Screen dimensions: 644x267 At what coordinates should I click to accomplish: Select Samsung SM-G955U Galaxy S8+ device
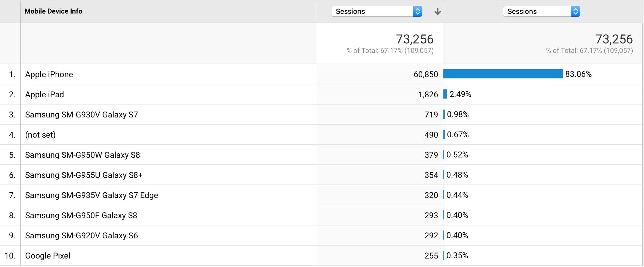(x=84, y=175)
